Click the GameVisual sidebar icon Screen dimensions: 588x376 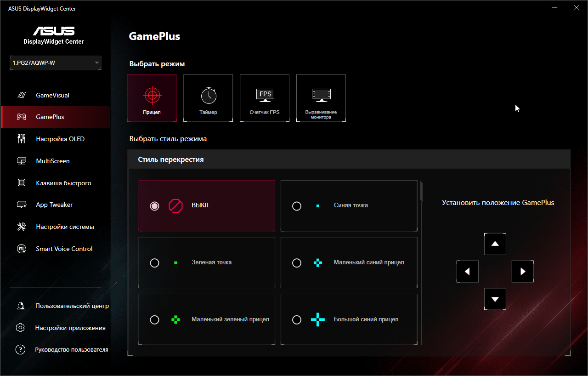click(x=21, y=95)
